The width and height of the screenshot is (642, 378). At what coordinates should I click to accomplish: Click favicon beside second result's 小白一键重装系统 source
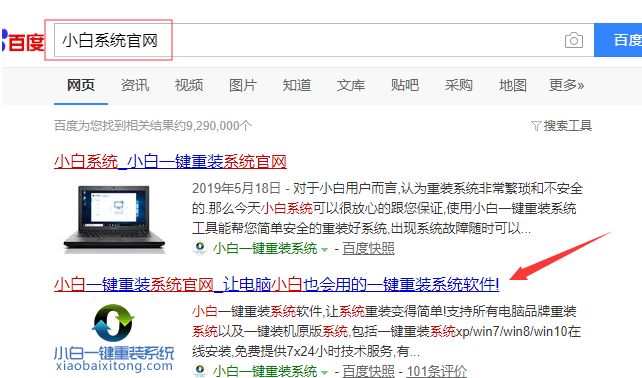(x=200, y=370)
